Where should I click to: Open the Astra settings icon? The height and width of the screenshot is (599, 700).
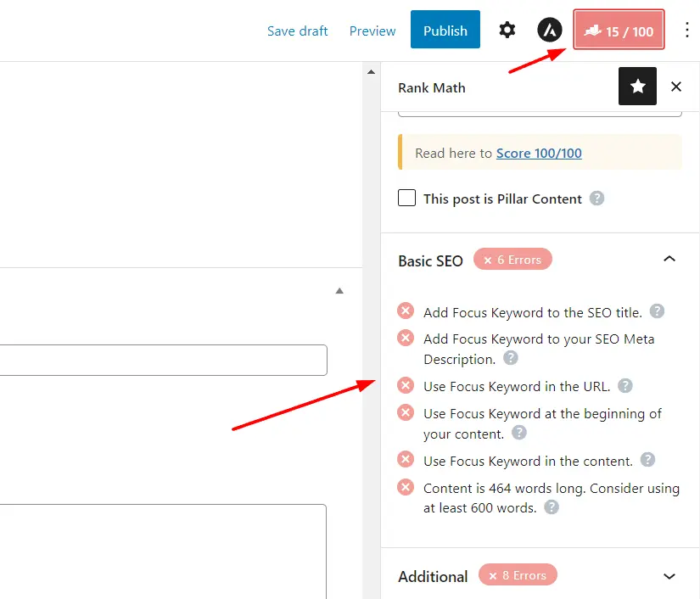click(x=550, y=30)
